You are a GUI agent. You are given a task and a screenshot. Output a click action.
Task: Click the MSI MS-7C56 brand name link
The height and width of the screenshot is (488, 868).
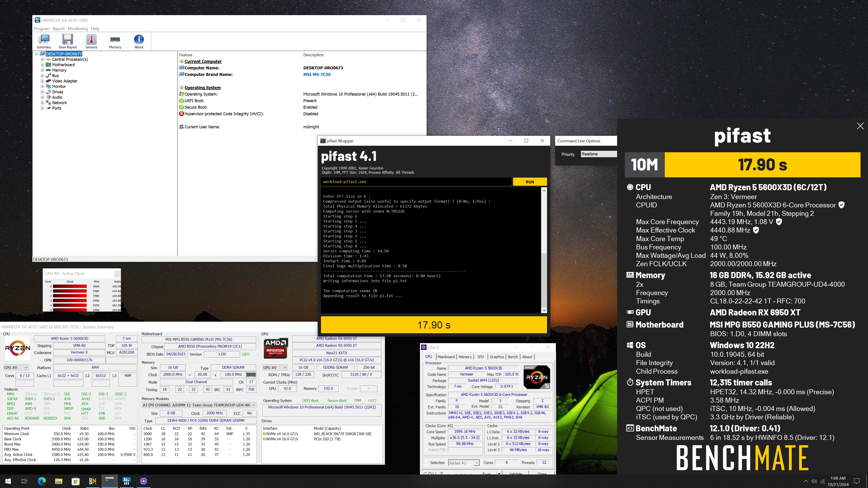pyautogui.click(x=317, y=74)
